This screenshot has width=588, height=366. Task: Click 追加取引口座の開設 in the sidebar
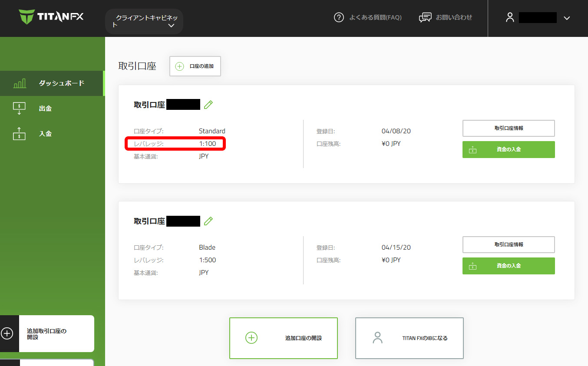[x=47, y=333]
